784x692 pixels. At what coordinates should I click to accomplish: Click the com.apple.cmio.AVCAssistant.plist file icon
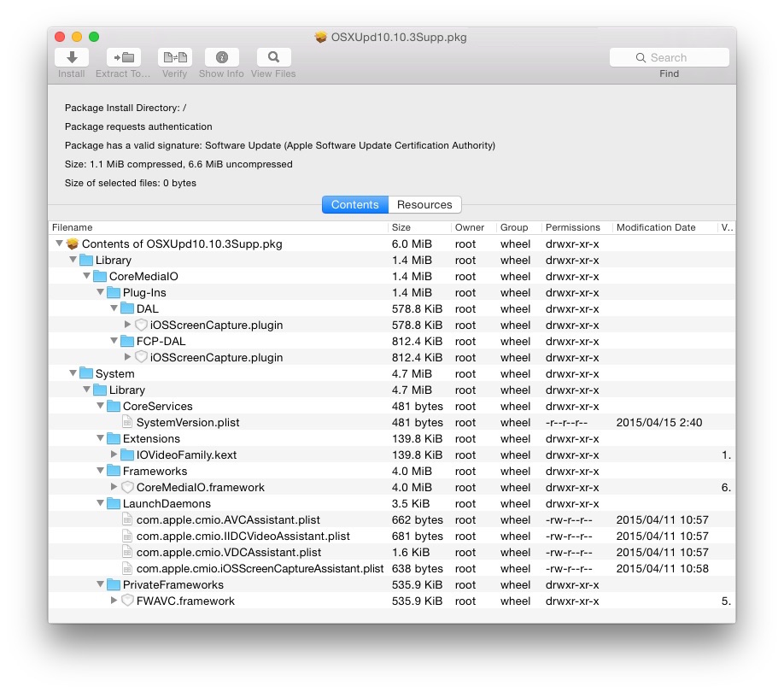coord(127,519)
